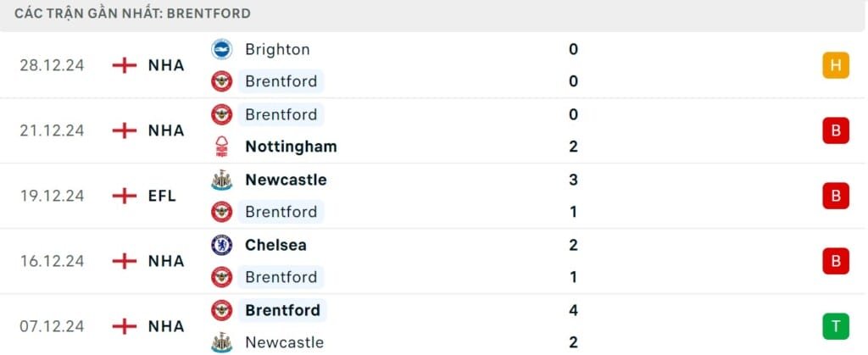Click Brentford crest in the 21.12.24 match

[x=221, y=114]
